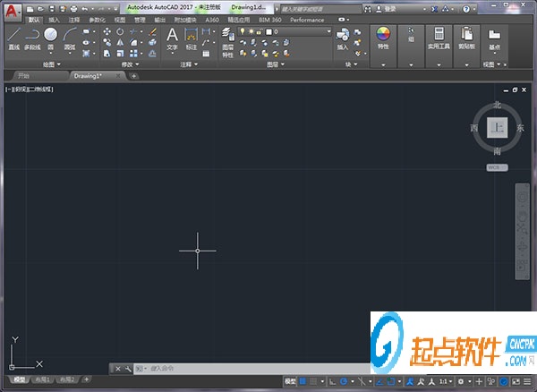Image resolution: width=537 pixels, height=392 pixels.
Task: Click the Copy tool icon
Action: pyautogui.click(x=107, y=42)
